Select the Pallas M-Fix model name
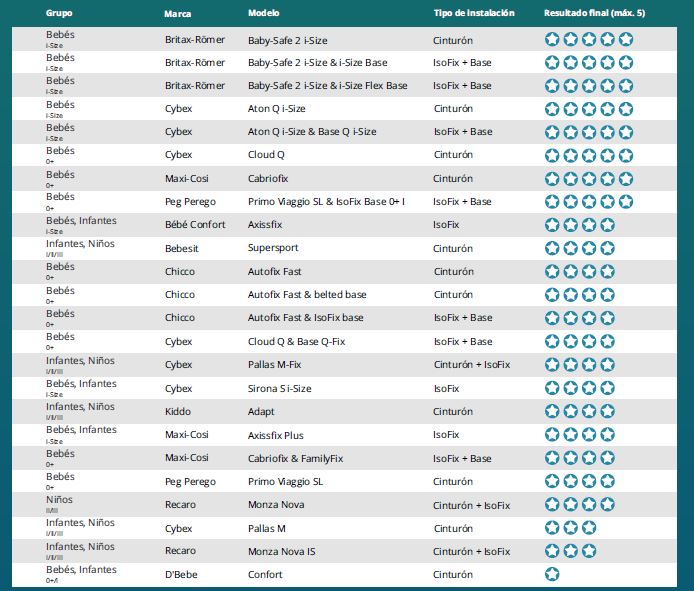This screenshot has width=694, height=591. pos(274,365)
